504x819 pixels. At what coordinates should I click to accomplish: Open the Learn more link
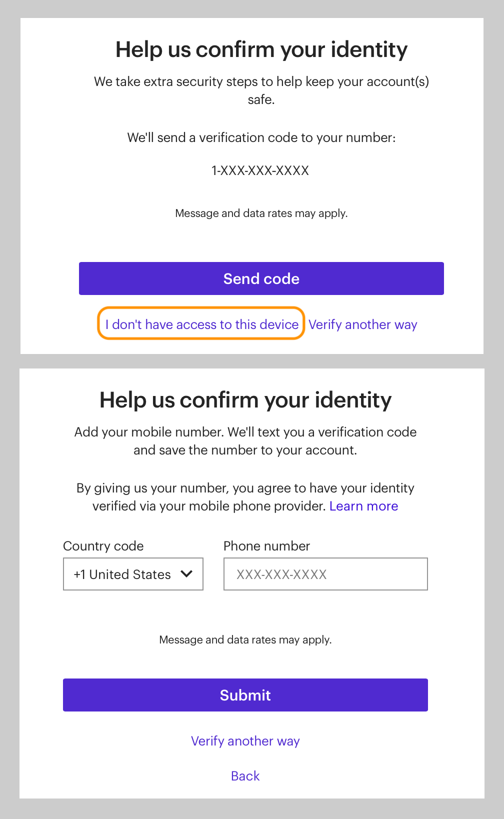[x=363, y=506]
